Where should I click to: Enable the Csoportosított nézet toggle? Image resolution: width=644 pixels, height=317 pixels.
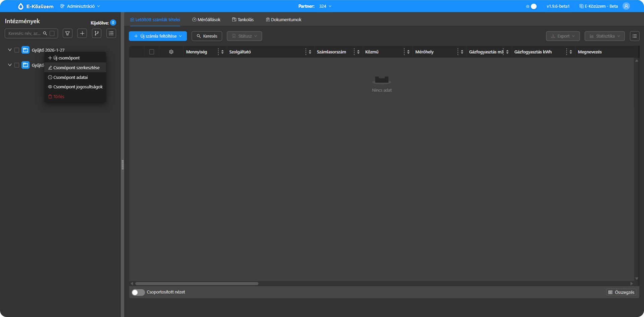tap(138, 292)
